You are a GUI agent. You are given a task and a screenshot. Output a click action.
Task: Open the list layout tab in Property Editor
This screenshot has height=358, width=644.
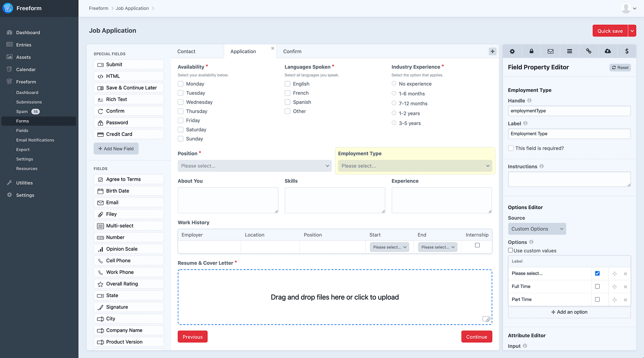click(x=569, y=51)
